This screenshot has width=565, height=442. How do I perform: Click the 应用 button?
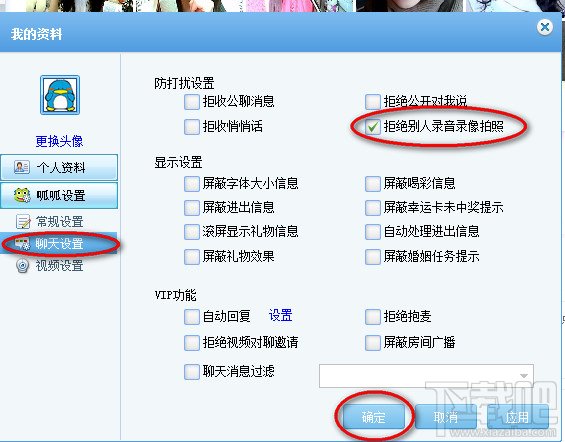point(517,417)
